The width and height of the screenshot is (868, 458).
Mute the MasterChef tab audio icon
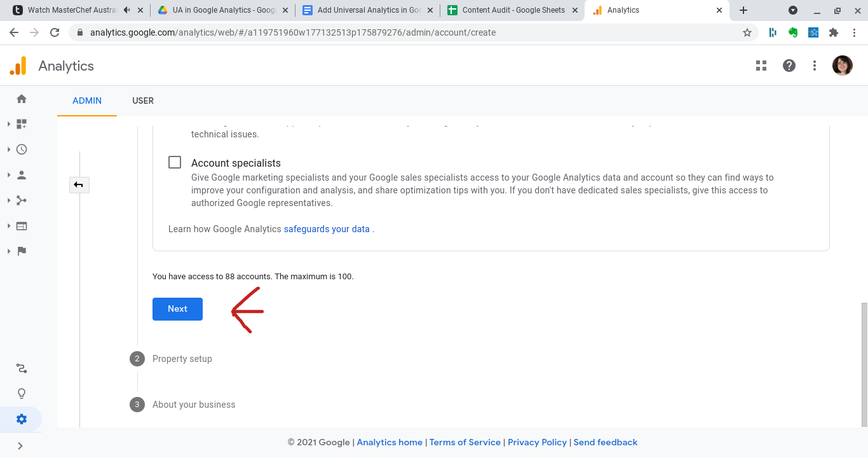click(x=127, y=10)
